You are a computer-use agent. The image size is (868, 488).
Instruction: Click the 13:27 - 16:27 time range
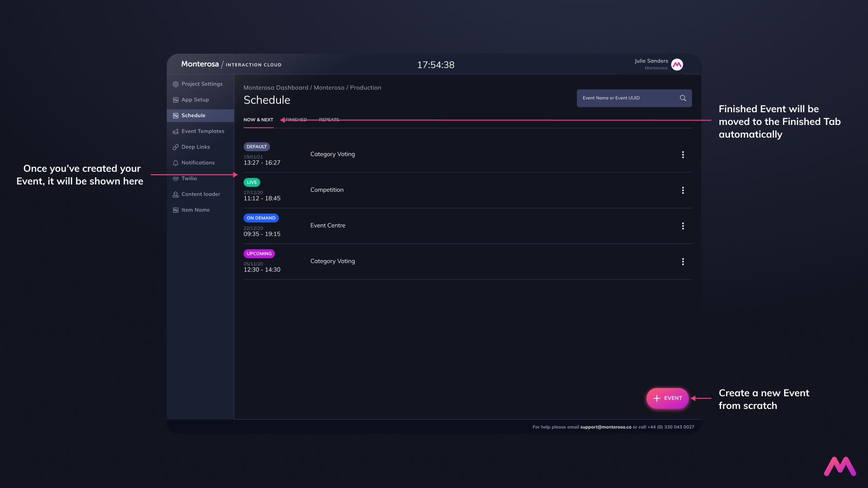point(262,163)
